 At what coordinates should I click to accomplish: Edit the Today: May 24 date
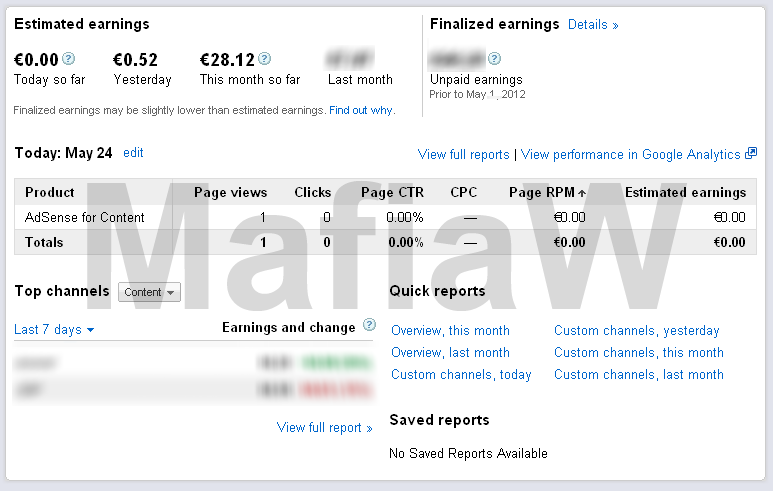click(133, 153)
